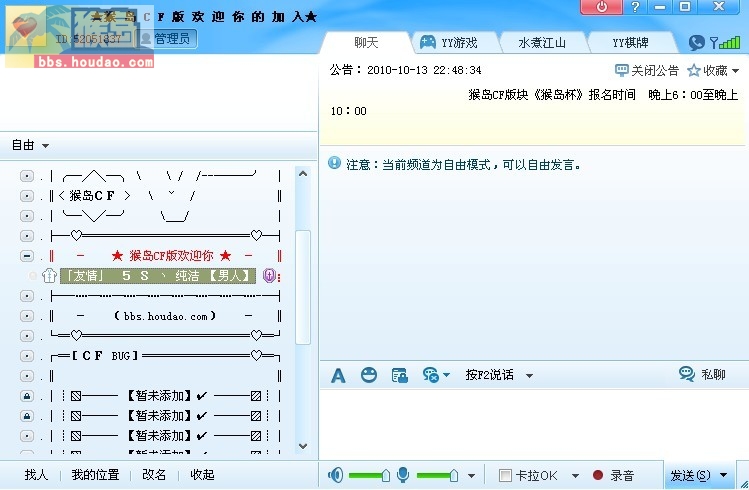749x490 pixels.
Task: Expand the bbs.houdao.com channel node
Action: (x=27, y=316)
